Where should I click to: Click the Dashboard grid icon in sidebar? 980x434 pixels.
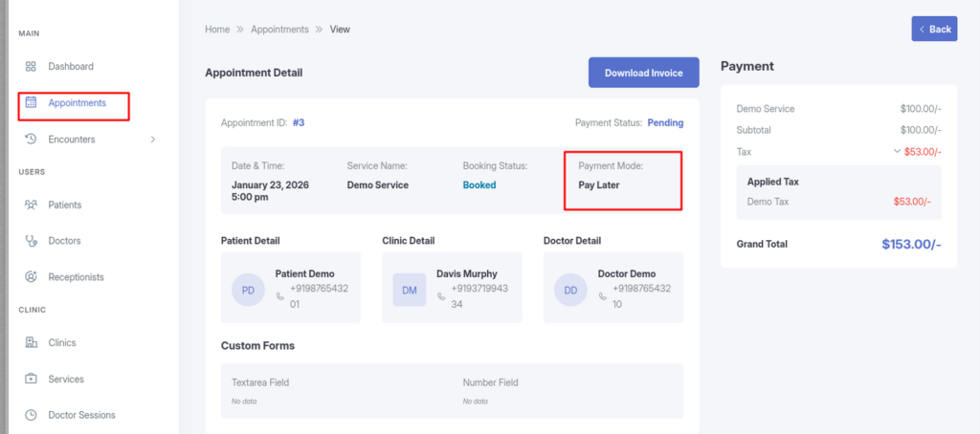tap(31, 67)
